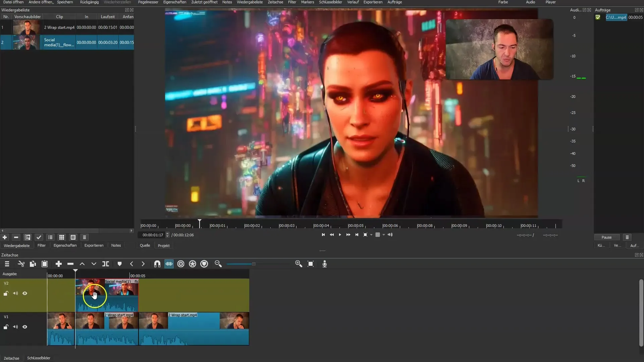Drag the timeline zoom slider
Screen dimensions: 644x362
[254, 264]
